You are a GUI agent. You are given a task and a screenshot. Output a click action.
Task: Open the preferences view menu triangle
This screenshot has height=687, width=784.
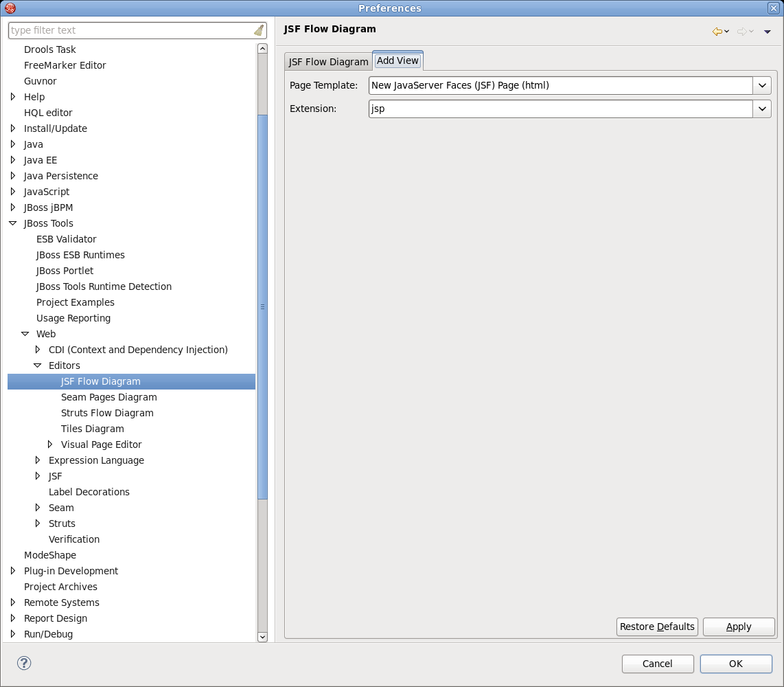point(768,32)
